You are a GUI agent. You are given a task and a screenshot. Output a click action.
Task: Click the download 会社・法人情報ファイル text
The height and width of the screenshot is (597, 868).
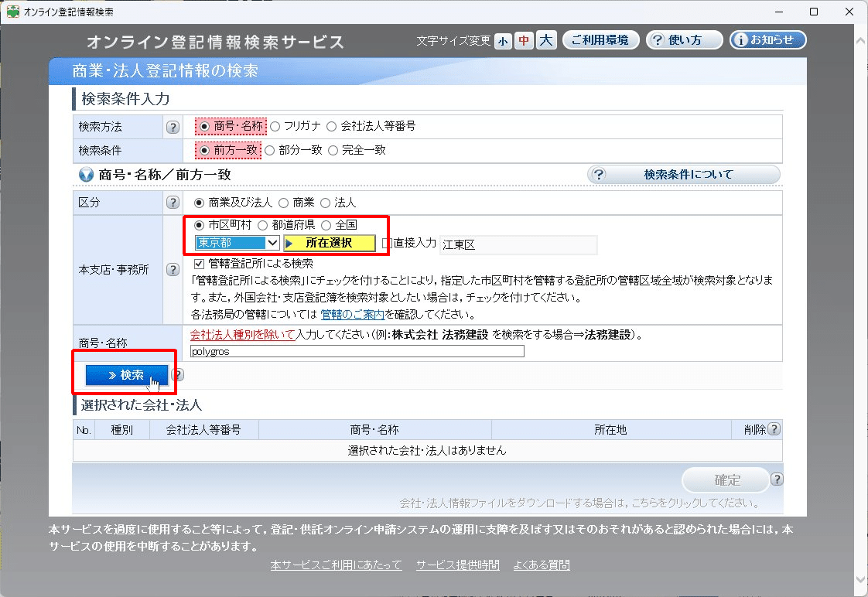click(x=580, y=503)
